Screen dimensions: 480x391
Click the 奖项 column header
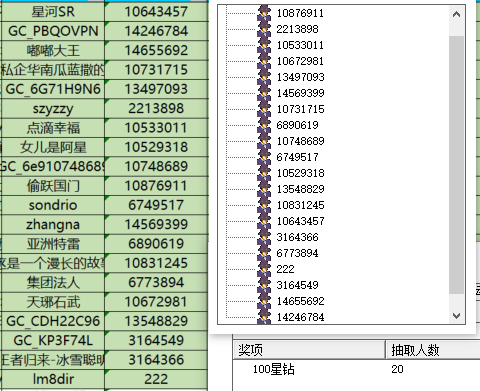click(309, 350)
